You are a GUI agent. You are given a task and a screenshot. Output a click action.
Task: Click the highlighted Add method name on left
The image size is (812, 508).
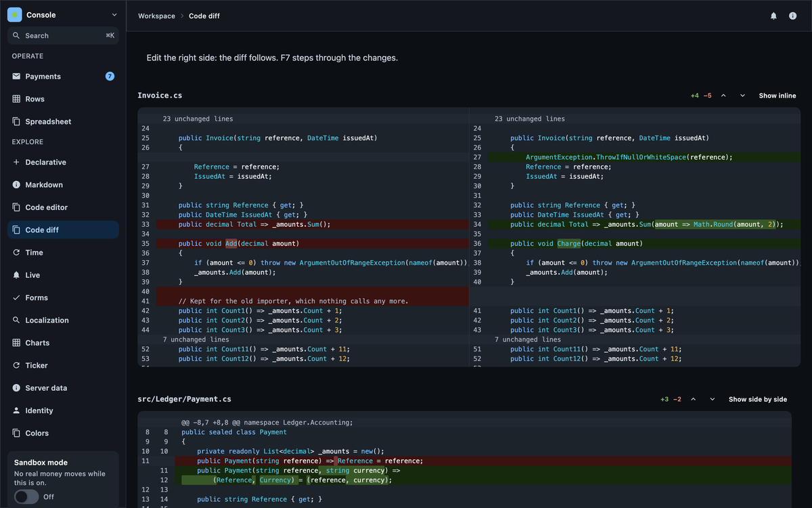tap(231, 243)
